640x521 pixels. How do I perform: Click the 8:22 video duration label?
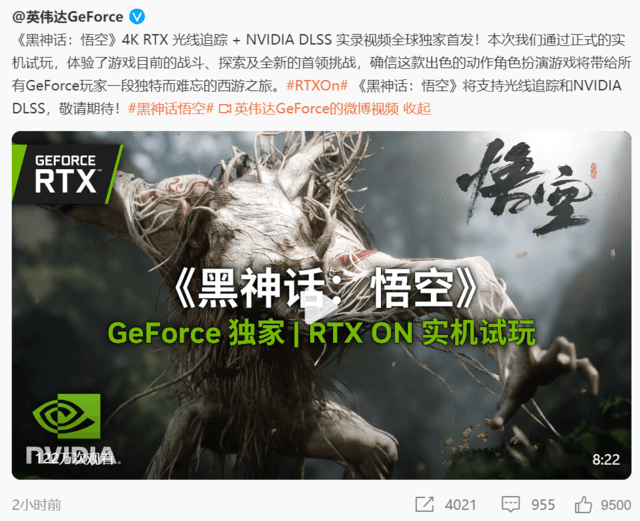(606, 460)
